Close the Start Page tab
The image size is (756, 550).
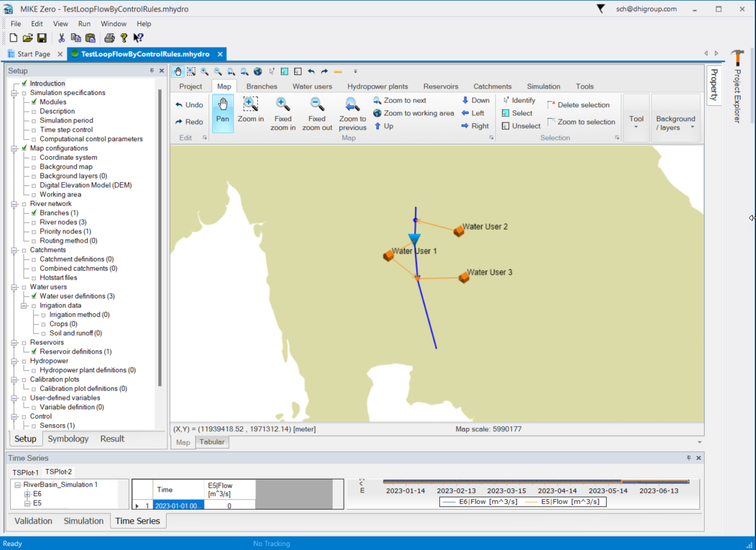60,54
